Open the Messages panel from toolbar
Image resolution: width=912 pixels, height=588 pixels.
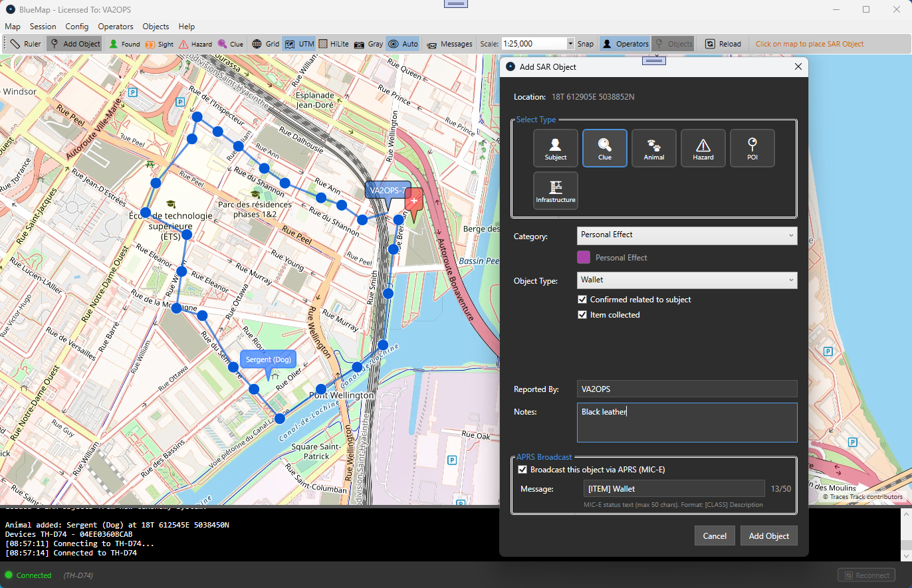[x=449, y=44]
